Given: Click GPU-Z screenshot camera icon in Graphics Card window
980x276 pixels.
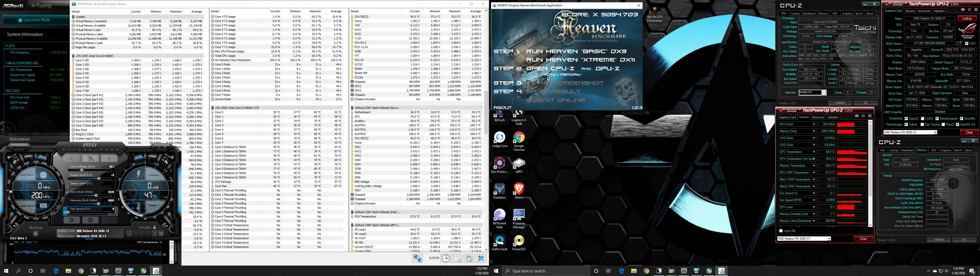Looking at the screenshot, I should 963,9.
